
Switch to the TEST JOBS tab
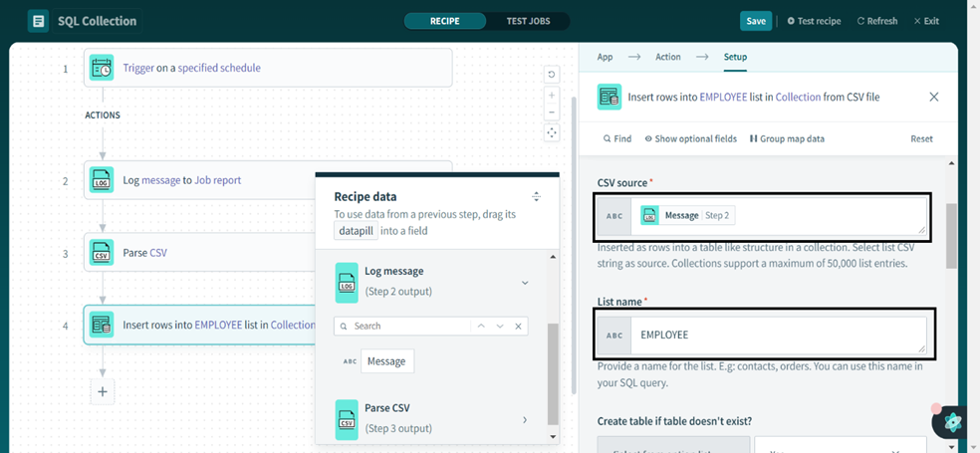527,21
